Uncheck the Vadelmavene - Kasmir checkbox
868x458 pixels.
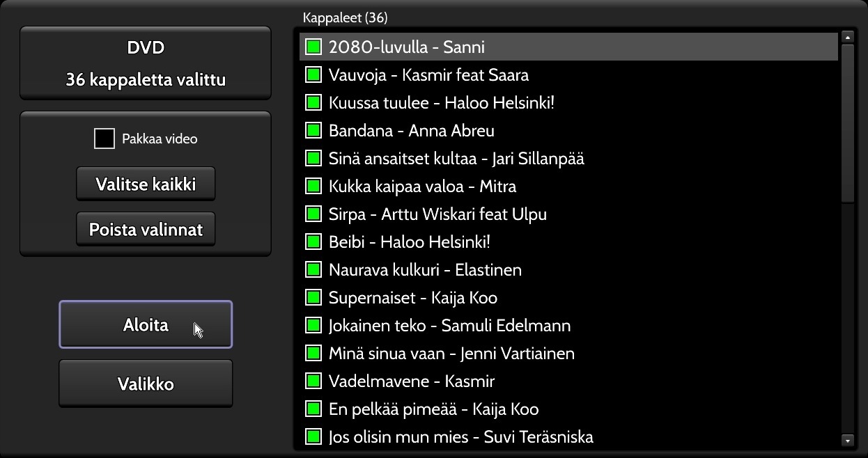(x=313, y=381)
